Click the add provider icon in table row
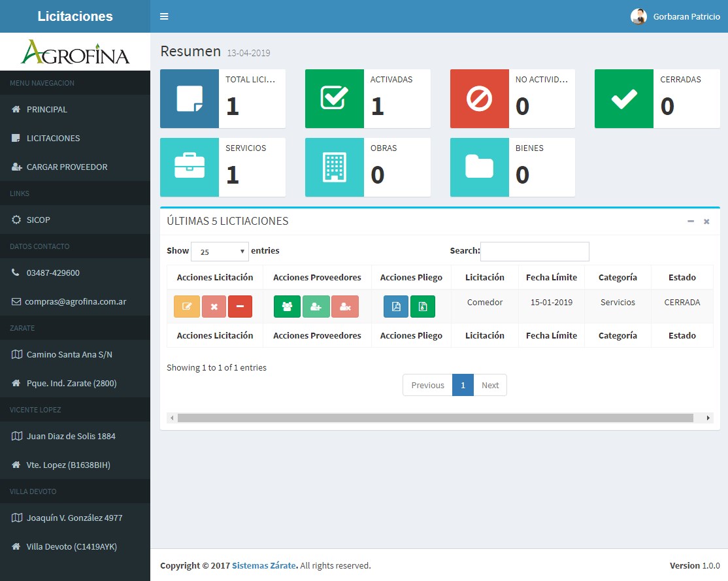The width and height of the screenshot is (728, 581). pos(316,307)
